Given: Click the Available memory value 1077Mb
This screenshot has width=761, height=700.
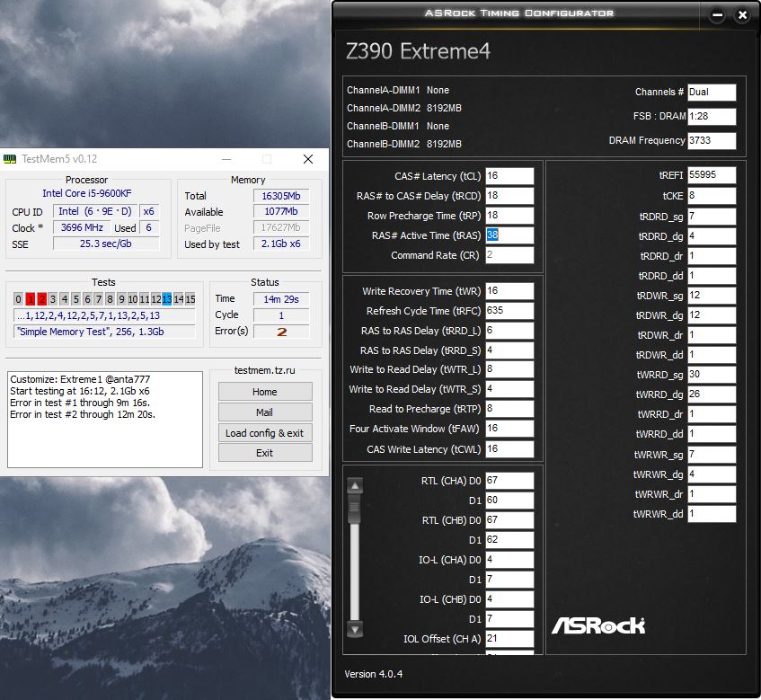Looking at the screenshot, I should tap(281, 212).
